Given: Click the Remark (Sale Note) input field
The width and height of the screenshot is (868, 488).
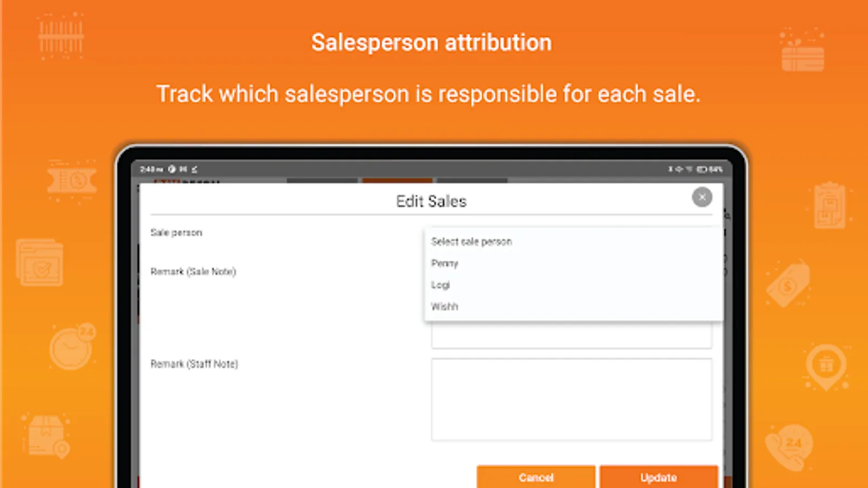Looking at the screenshot, I should 571,336.
